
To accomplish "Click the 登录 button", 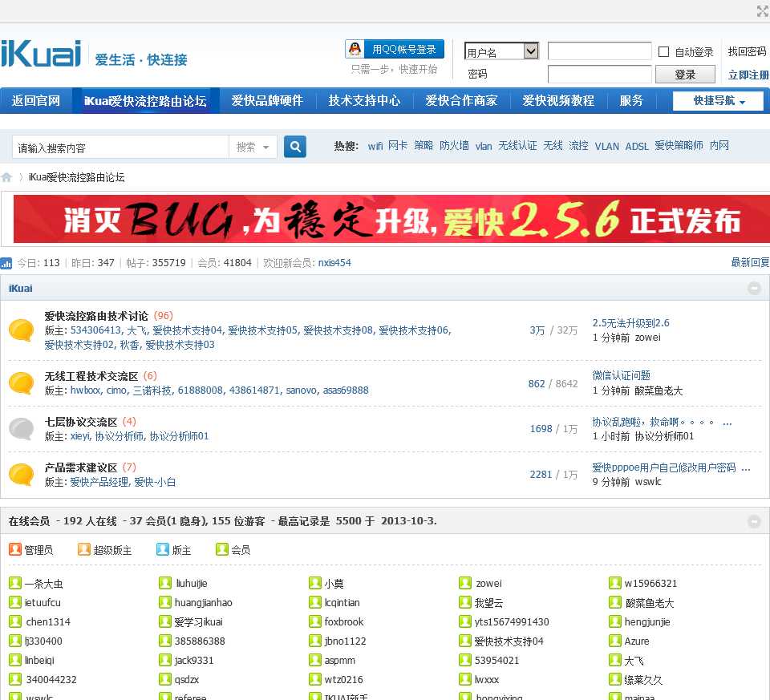I will click(x=685, y=75).
